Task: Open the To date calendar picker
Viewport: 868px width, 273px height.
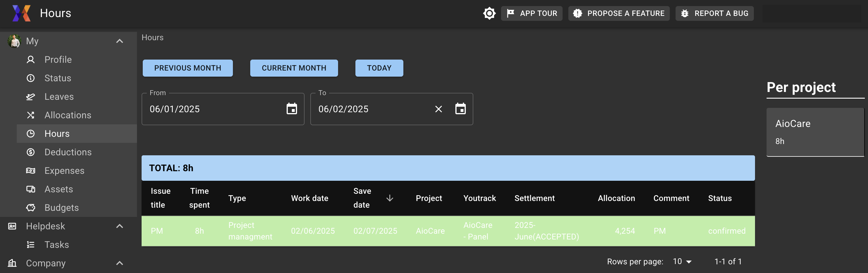Action: [460, 109]
